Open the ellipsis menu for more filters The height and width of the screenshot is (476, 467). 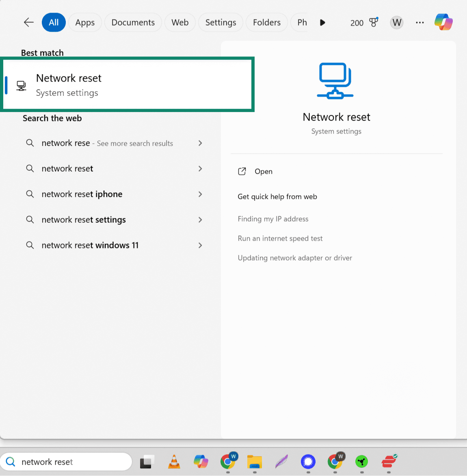pos(419,22)
